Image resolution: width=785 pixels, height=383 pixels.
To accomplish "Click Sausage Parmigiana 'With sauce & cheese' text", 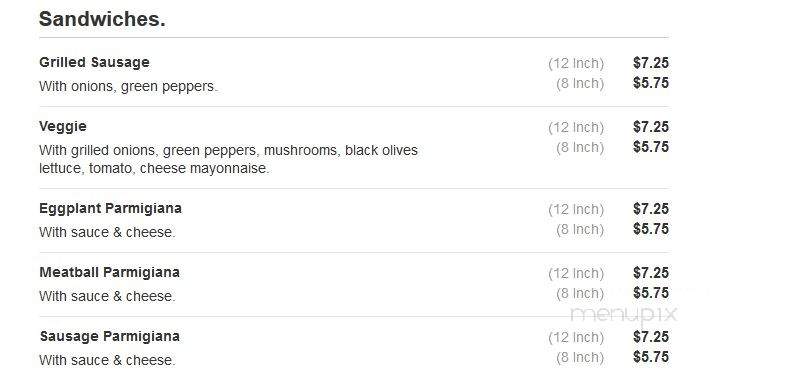I will pos(107,360).
